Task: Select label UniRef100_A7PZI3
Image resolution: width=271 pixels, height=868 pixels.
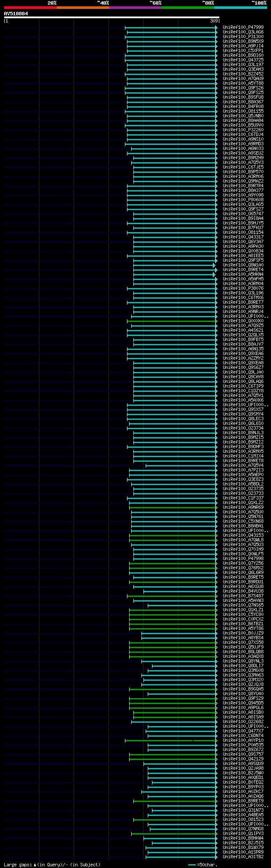Action: click(243, 470)
